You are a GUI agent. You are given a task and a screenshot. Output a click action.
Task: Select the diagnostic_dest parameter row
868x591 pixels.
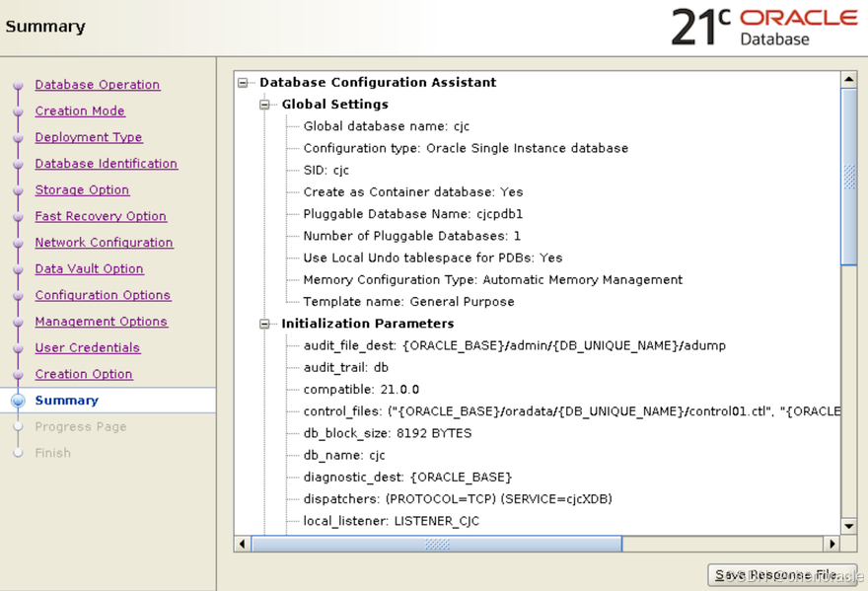click(x=407, y=478)
